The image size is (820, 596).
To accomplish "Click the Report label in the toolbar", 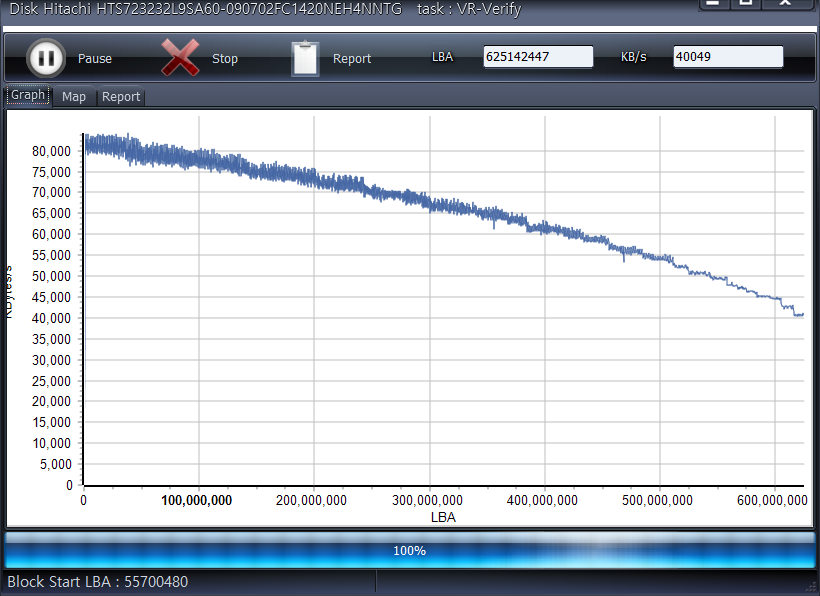I will click(352, 59).
